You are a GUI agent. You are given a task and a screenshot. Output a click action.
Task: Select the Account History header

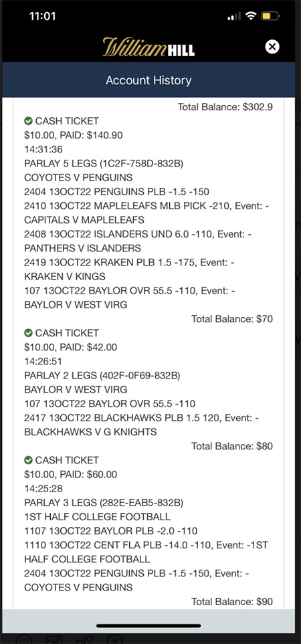tap(148, 80)
